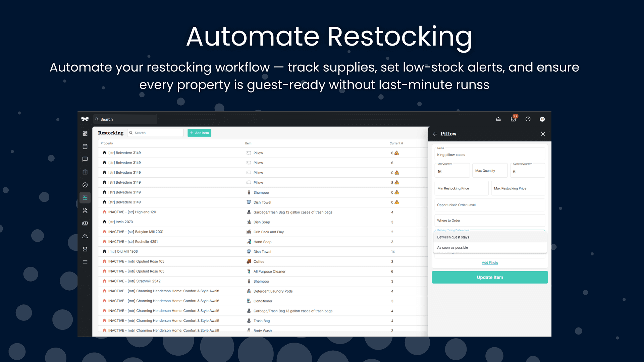Open the Maintenance tools icon in sidebar
The width and height of the screenshot is (644, 362).
tap(85, 210)
